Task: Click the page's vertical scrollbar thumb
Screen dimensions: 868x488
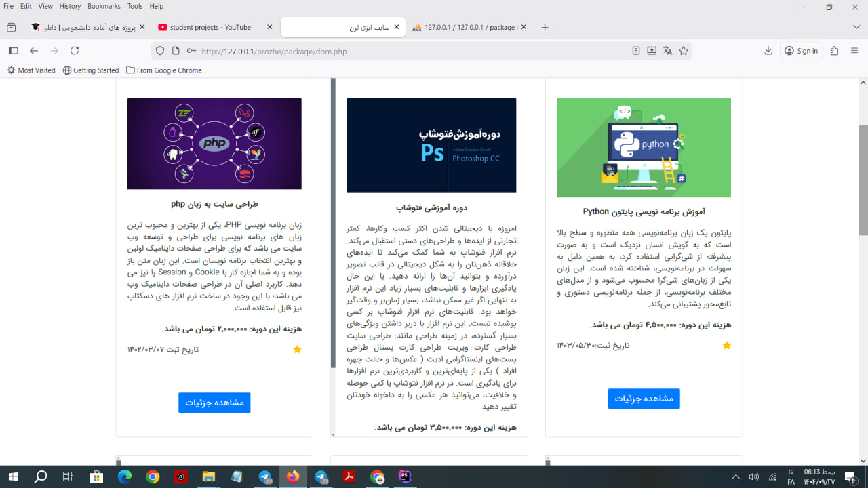Action: (x=863, y=180)
